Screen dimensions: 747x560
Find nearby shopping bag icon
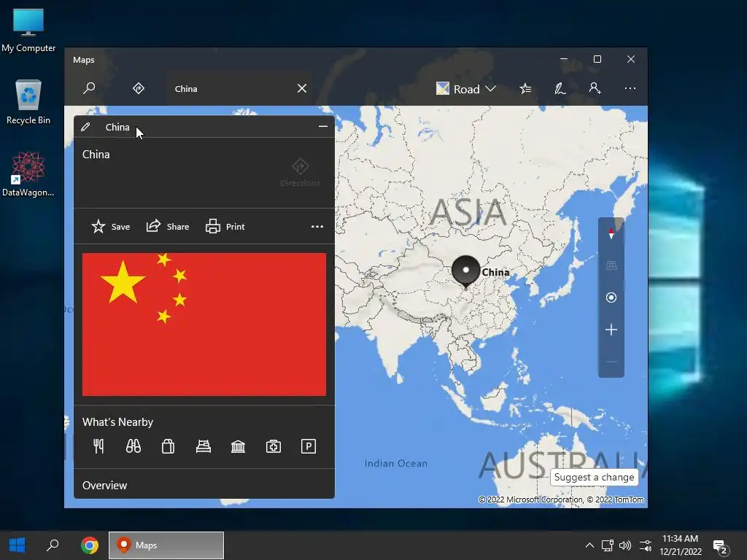[169, 447]
